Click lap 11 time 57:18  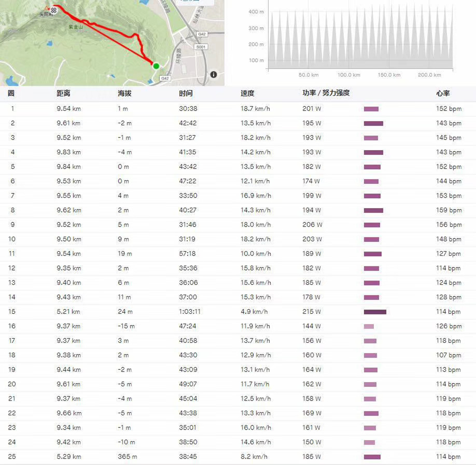pyautogui.click(x=187, y=254)
